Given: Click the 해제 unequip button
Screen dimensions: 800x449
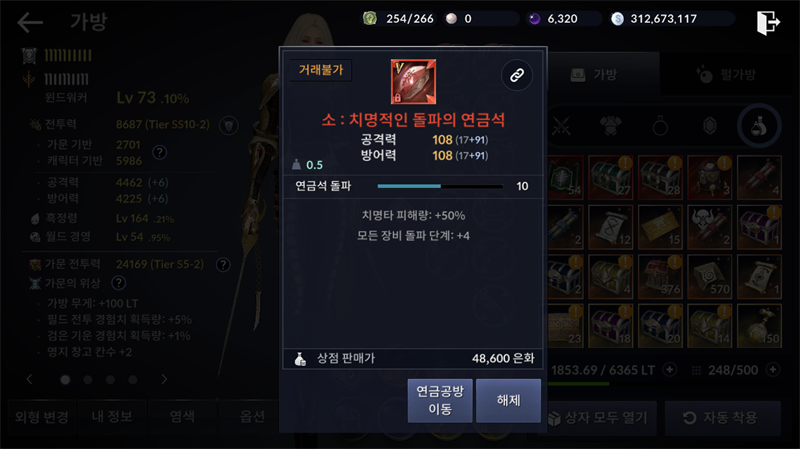Looking at the screenshot, I should (508, 401).
